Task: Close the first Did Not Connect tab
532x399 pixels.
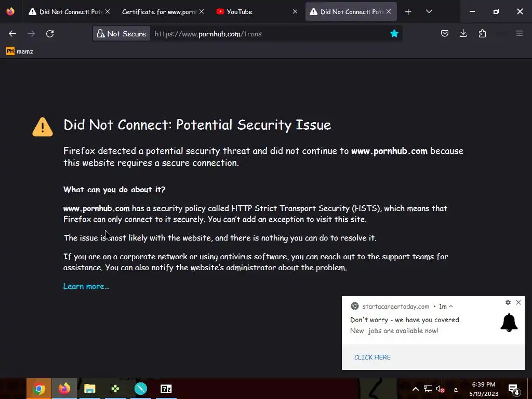Action: pyautogui.click(x=108, y=11)
